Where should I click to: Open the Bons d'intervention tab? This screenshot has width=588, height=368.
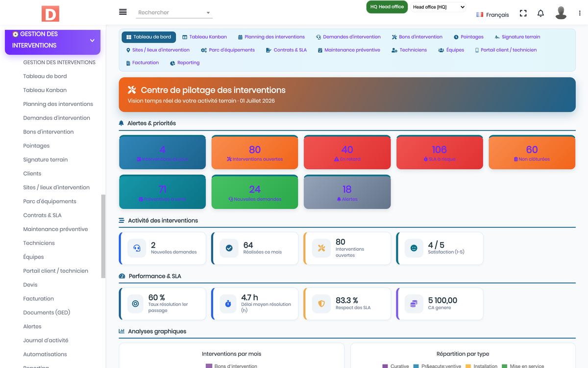coord(417,37)
